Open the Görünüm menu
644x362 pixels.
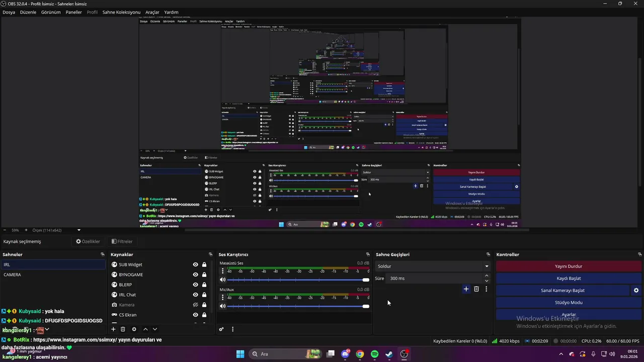tap(51, 12)
